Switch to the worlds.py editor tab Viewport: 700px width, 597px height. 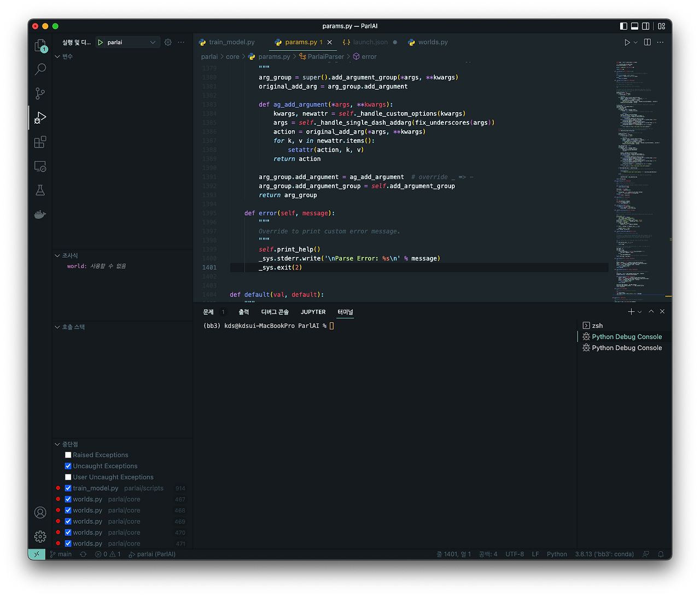432,42
